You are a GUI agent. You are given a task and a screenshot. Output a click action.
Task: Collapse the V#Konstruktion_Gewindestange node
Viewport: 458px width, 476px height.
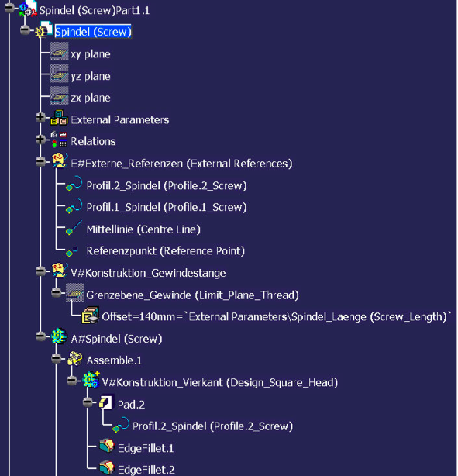40,271
